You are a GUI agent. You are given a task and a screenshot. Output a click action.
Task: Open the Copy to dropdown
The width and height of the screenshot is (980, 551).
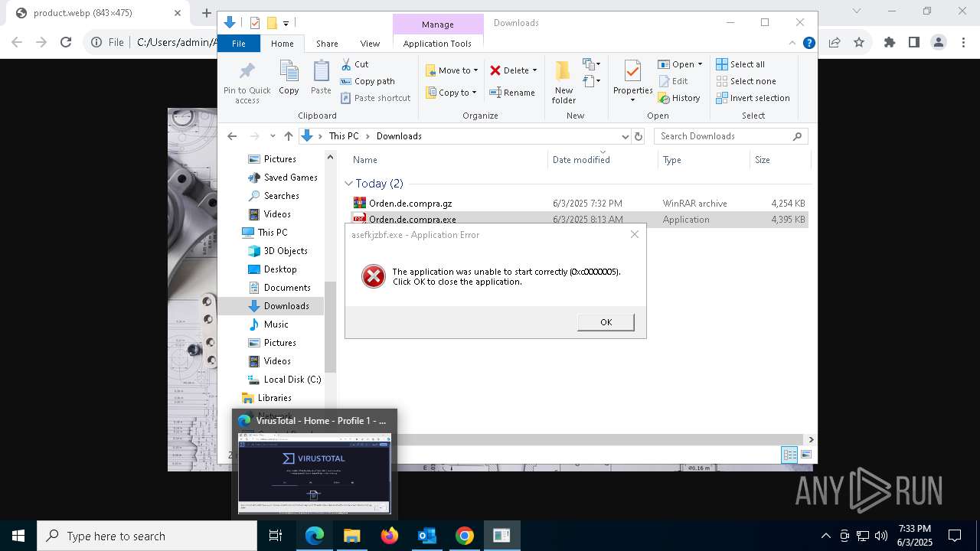[451, 93]
